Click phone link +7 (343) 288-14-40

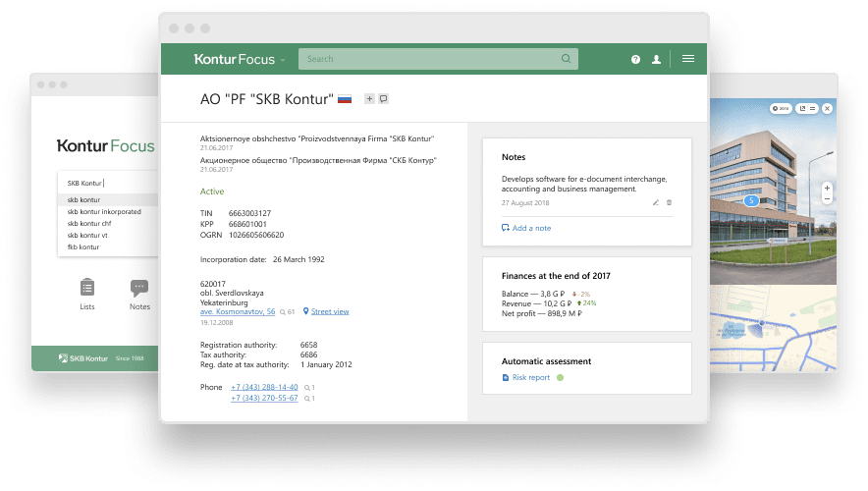(264, 387)
